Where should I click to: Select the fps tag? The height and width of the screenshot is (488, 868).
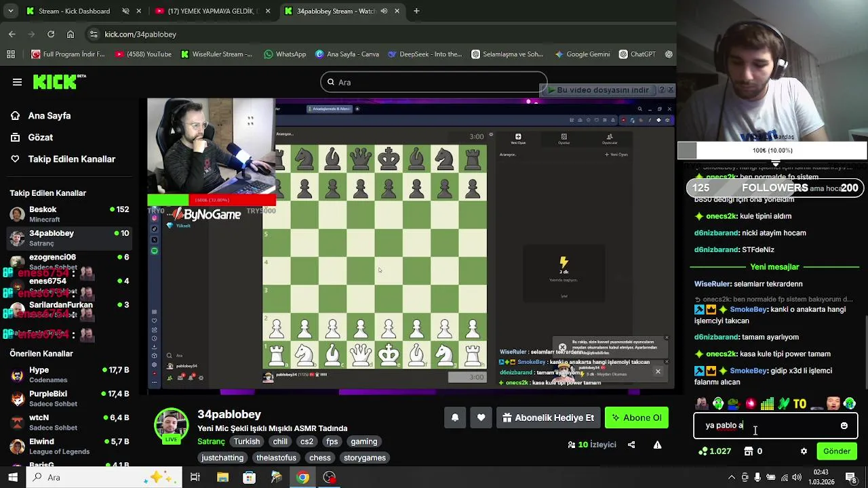(x=332, y=441)
